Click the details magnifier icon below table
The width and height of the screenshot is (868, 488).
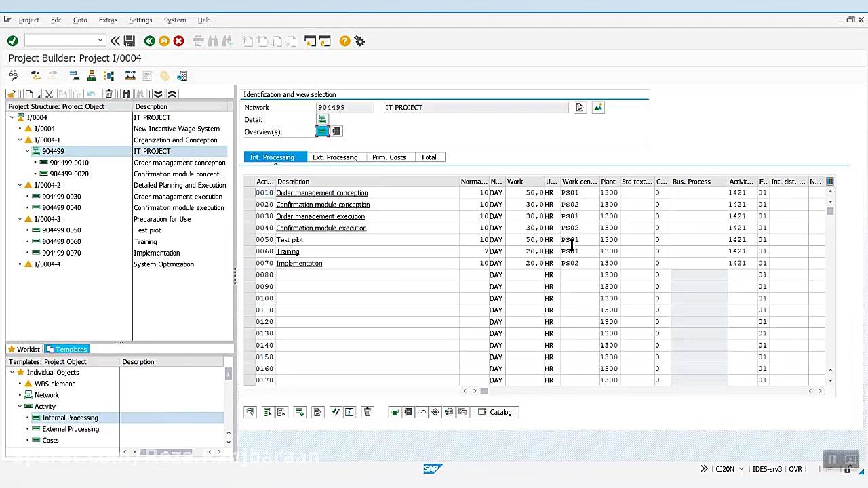point(250,412)
